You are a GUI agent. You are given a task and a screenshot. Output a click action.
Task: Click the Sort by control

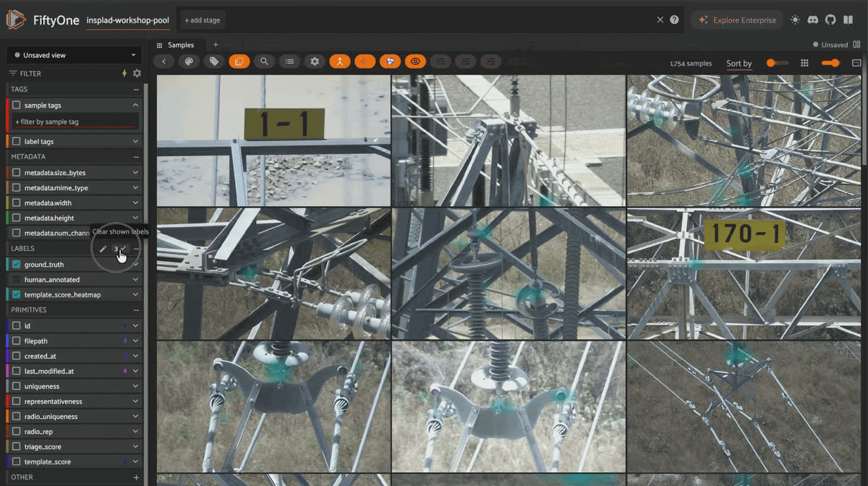point(739,64)
